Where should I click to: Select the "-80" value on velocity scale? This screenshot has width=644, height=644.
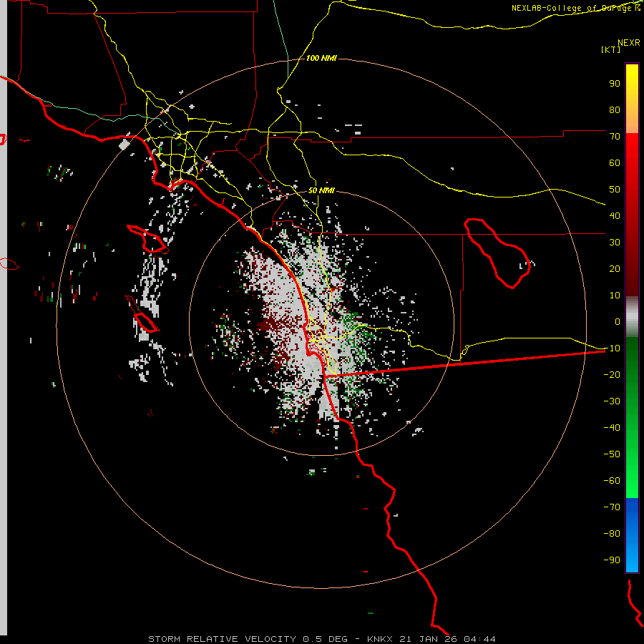[612, 534]
